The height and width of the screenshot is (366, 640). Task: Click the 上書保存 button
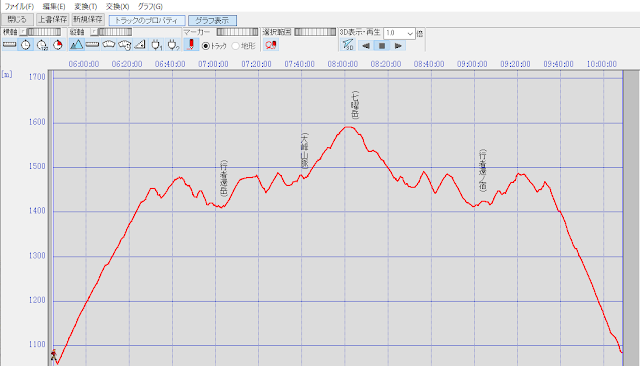[x=53, y=20]
